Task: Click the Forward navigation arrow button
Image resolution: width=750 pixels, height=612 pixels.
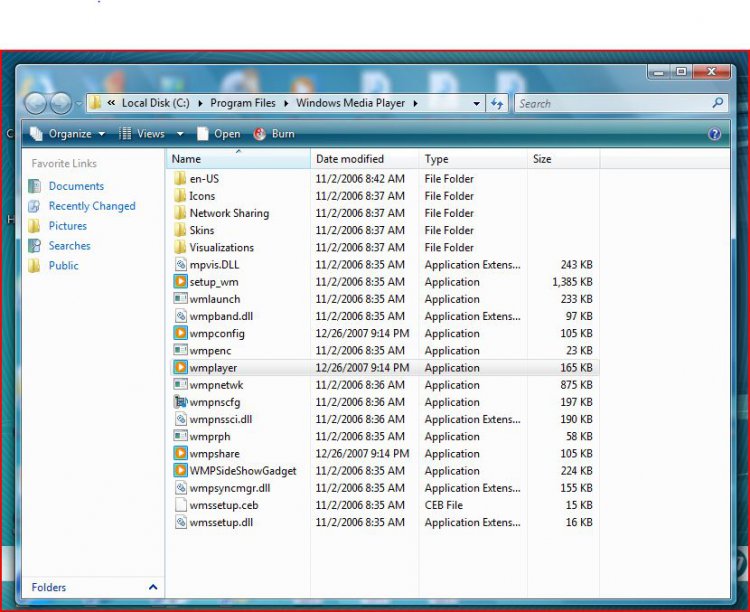Action: [61, 103]
